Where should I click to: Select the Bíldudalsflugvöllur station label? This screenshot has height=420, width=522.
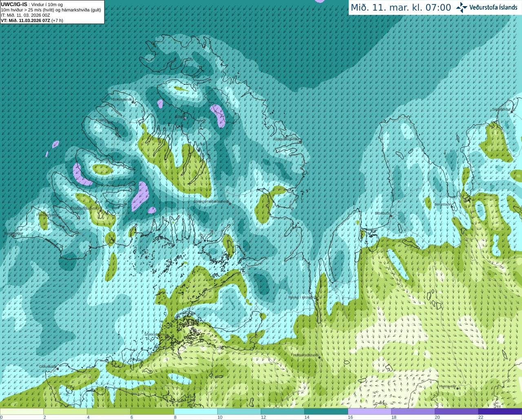85,208
